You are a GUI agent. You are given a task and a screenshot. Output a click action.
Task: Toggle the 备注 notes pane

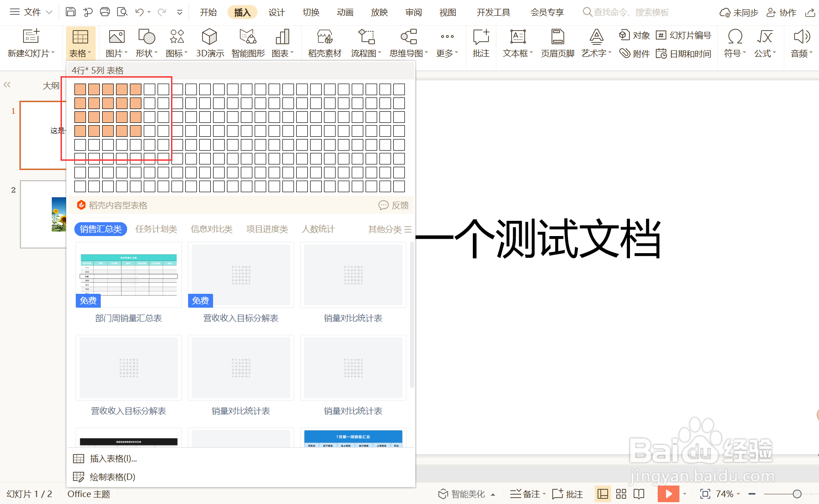(x=525, y=494)
